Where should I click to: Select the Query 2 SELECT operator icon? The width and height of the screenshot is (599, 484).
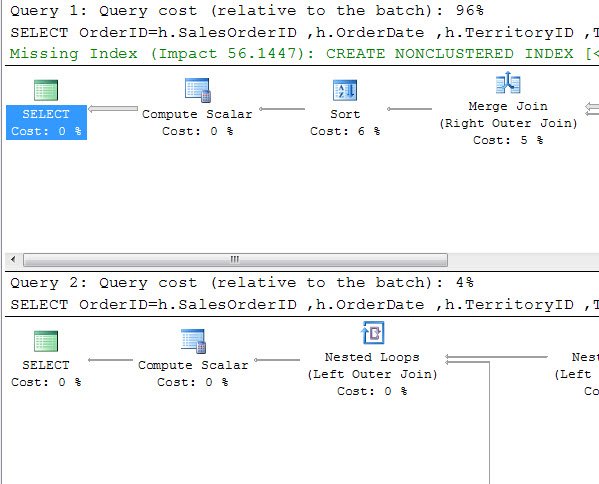[x=46, y=341]
